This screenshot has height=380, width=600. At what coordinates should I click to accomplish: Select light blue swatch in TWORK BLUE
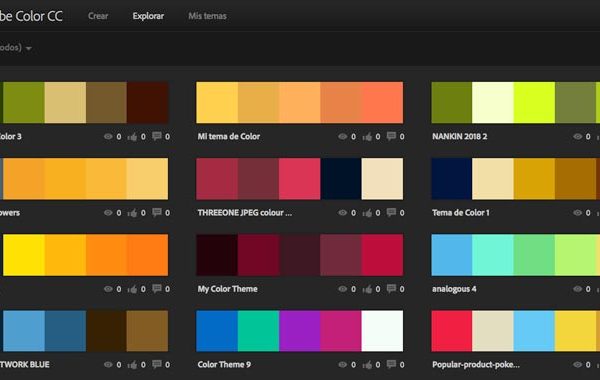point(24,331)
